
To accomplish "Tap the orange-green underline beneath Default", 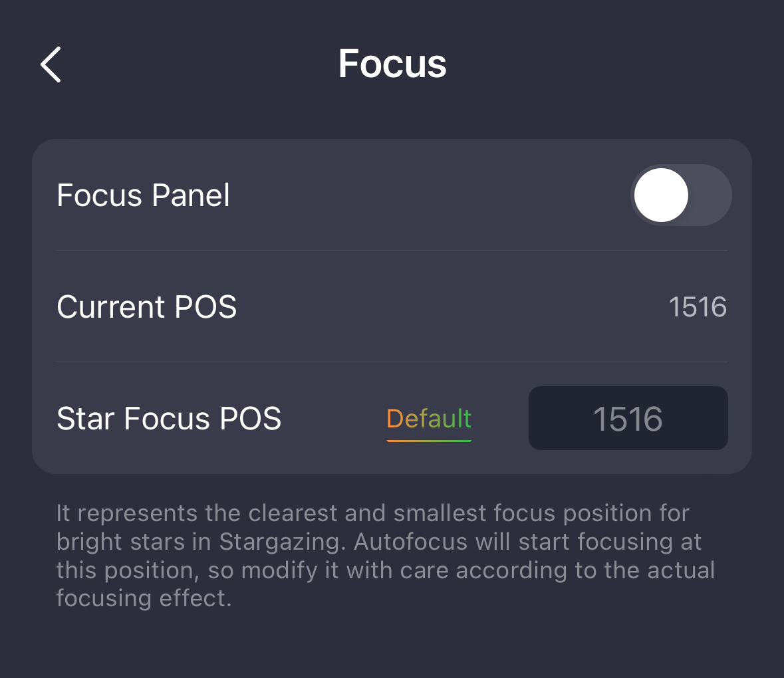I will point(429,440).
